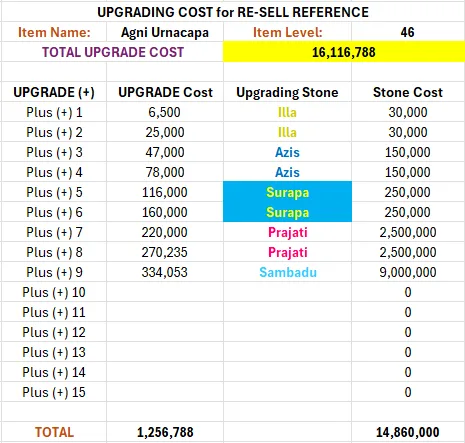This screenshot has height=443, width=465.
Task: Click the Plus (+) 1 upgrade cost 6,500
Action: pos(165,112)
